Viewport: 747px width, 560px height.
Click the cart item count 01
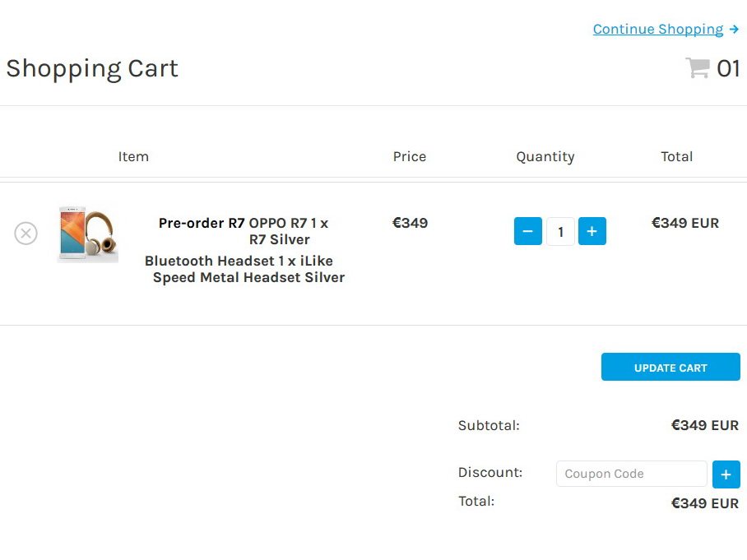(x=728, y=68)
